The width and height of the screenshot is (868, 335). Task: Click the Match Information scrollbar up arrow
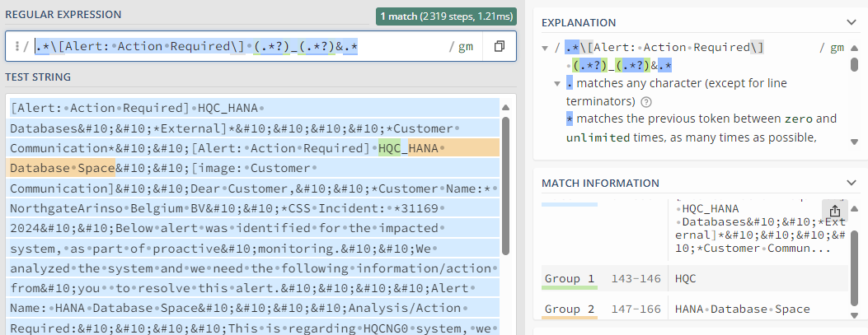pos(854,208)
